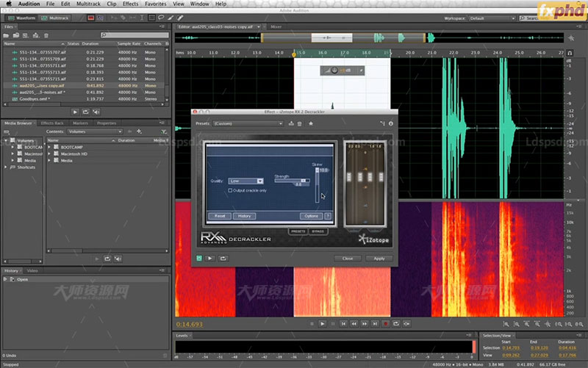The image size is (588, 368).
Task: Open the Effects Rack tab
Action: [x=52, y=123]
